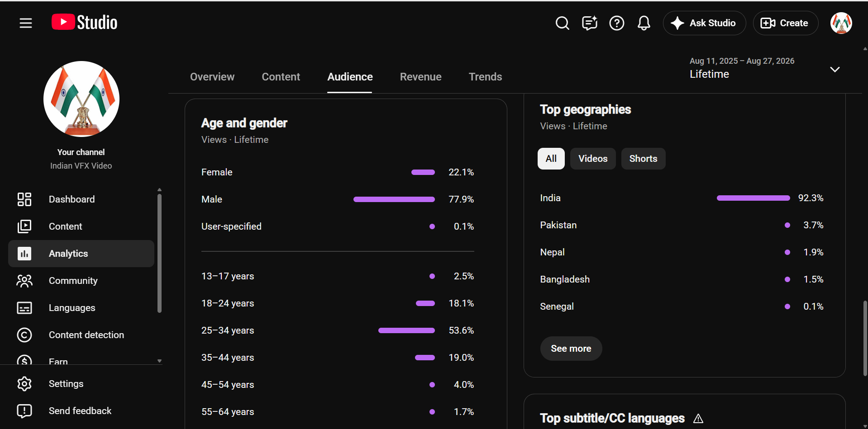Select the All geographies filter chip
The width and height of the screenshot is (868, 429).
pos(551,159)
